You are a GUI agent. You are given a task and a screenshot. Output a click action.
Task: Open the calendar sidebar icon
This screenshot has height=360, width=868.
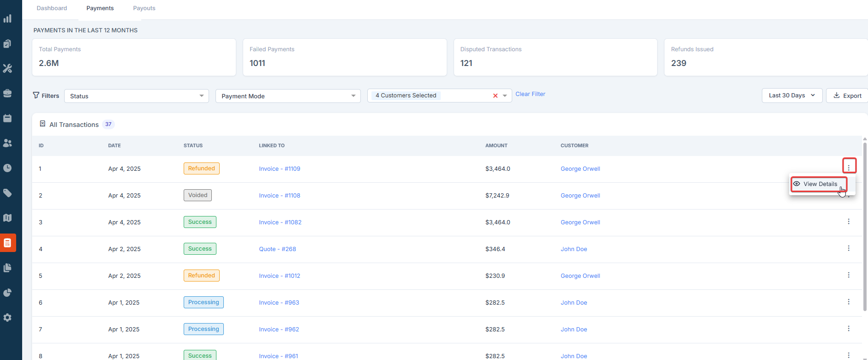7,118
